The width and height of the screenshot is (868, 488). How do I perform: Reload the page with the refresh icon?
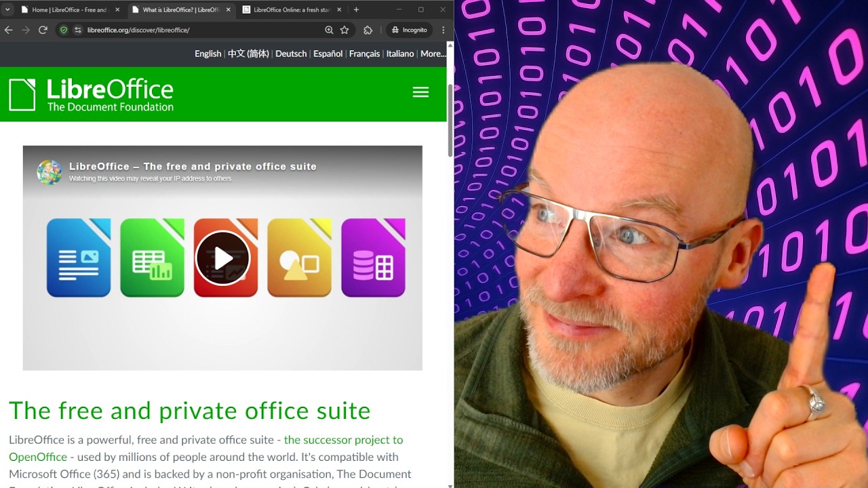(x=43, y=30)
